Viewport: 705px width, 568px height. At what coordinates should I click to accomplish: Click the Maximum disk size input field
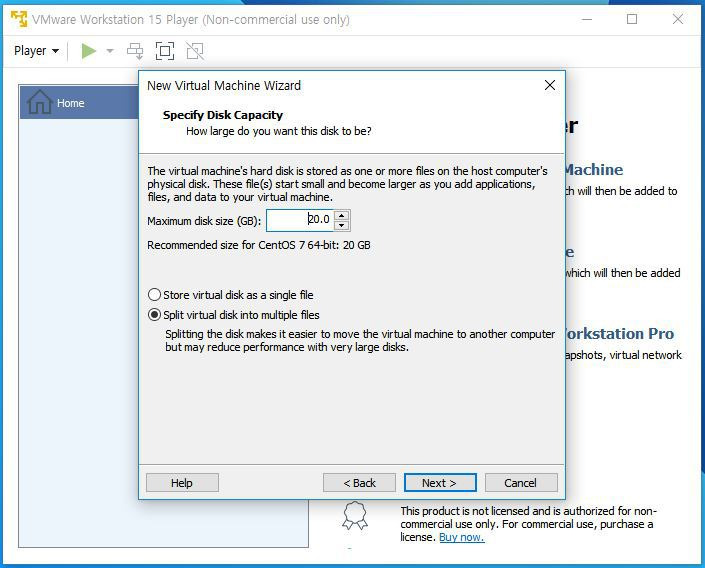(299, 220)
